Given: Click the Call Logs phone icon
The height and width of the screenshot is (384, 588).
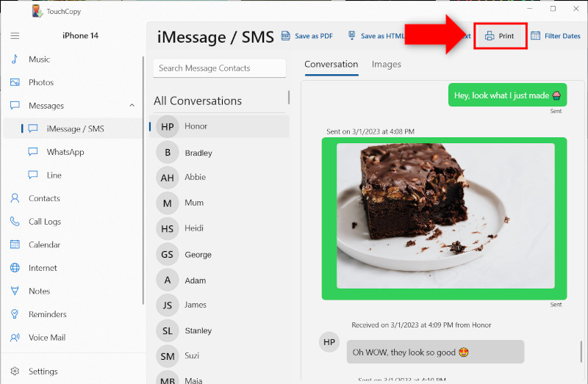Looking at the screenshot, I should 15,222.
